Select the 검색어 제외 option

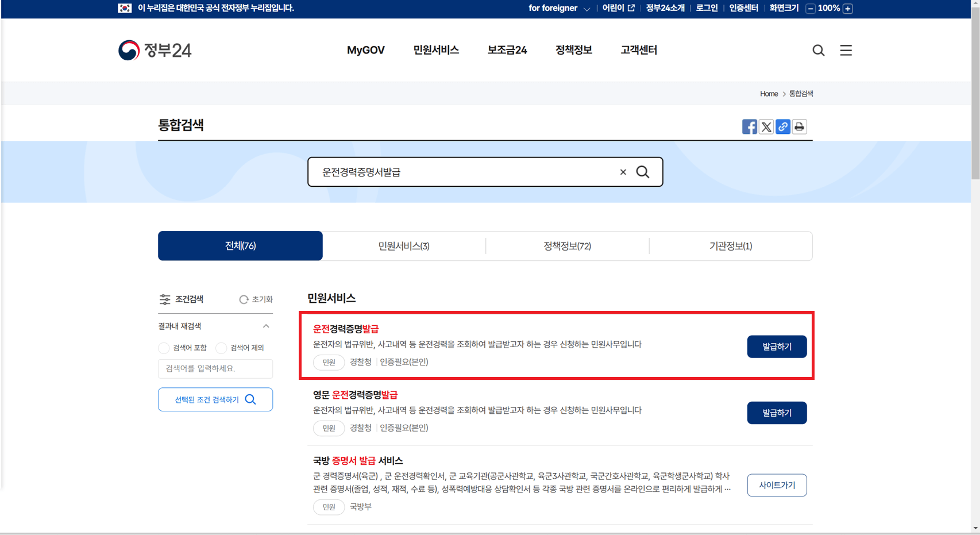click(221, 348)
